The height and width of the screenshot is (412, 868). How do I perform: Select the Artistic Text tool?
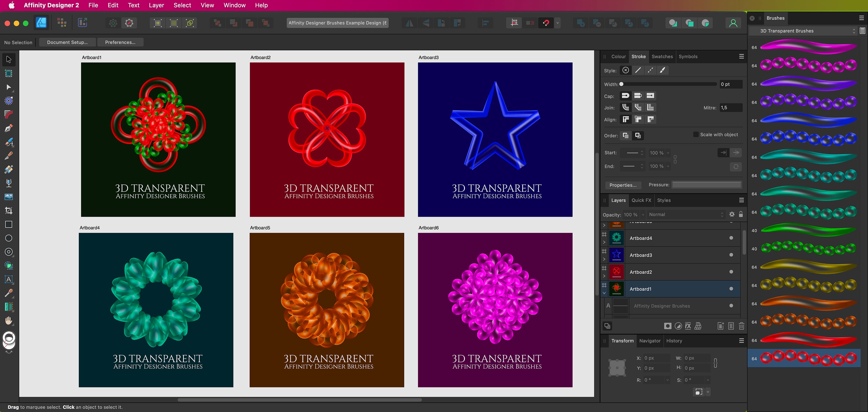[x=8, y=279]
